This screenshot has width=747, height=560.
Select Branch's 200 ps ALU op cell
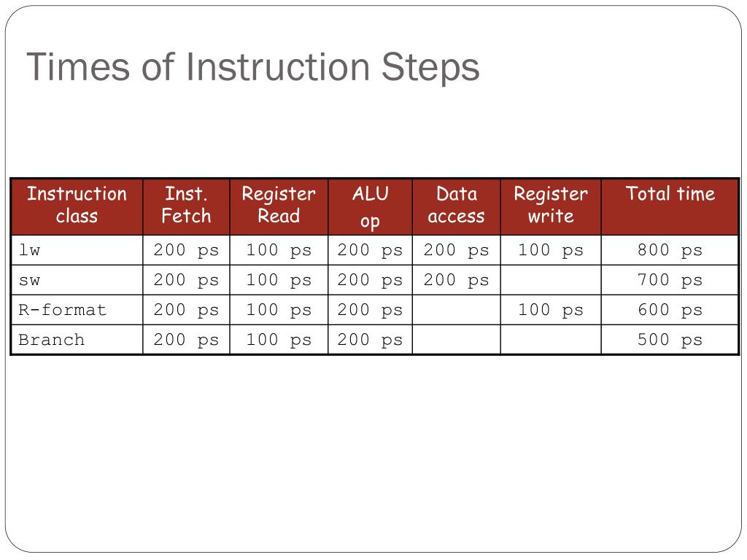tap(370, 340)
